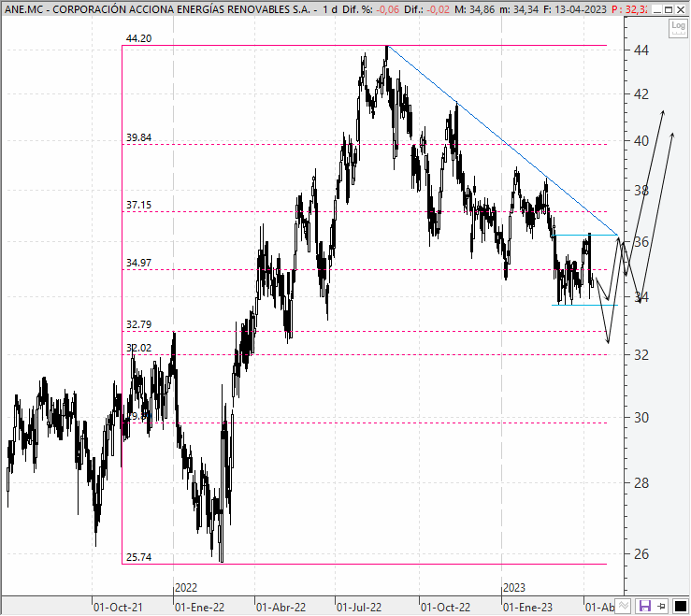Screen dimensions: 691x616
Task: Open the black color swatch
Action: point(681,607)
